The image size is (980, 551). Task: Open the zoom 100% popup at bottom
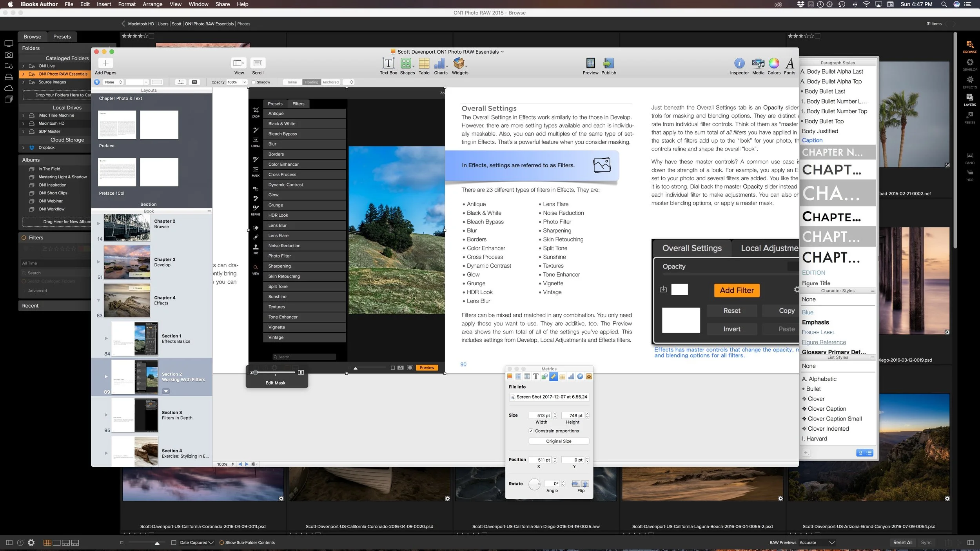click(225, 464)
